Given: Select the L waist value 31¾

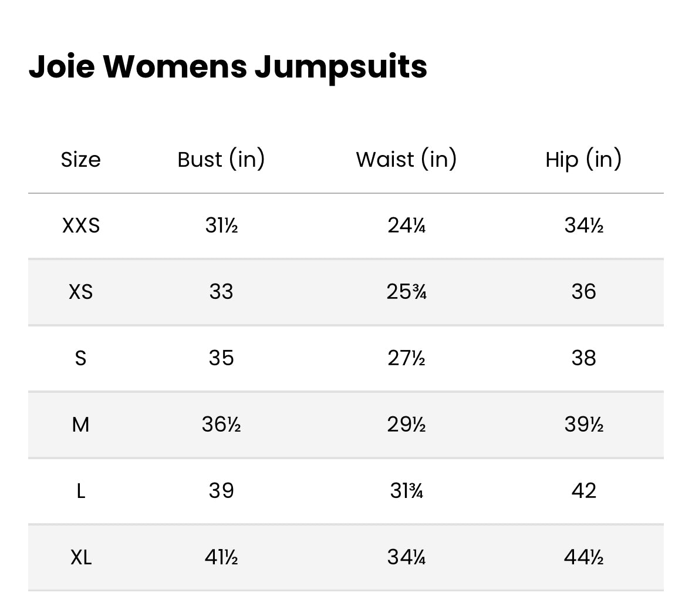Looking at the screenshot, I should 406,491.
